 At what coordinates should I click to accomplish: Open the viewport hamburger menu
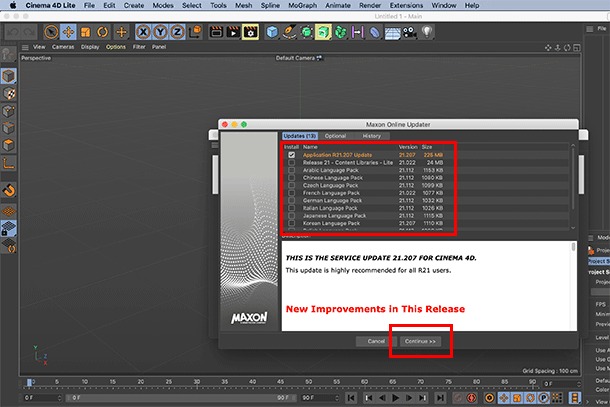tap(25, 47)
